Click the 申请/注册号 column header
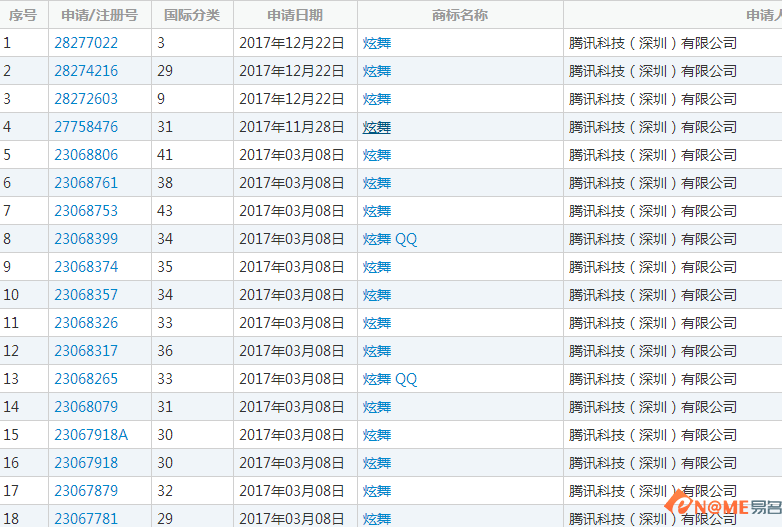This screenshot has width=782, height=527. [x=99, y=15]
